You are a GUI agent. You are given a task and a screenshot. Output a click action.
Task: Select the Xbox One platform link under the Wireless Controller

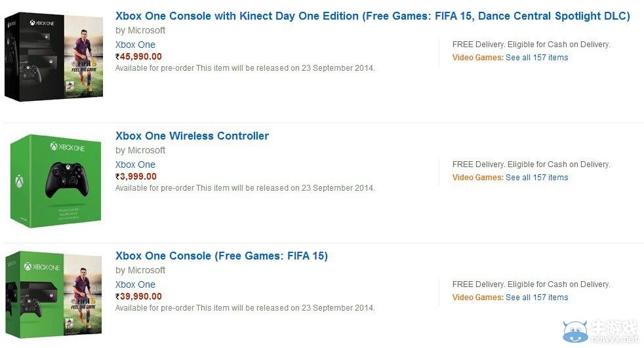click(135, 164)
